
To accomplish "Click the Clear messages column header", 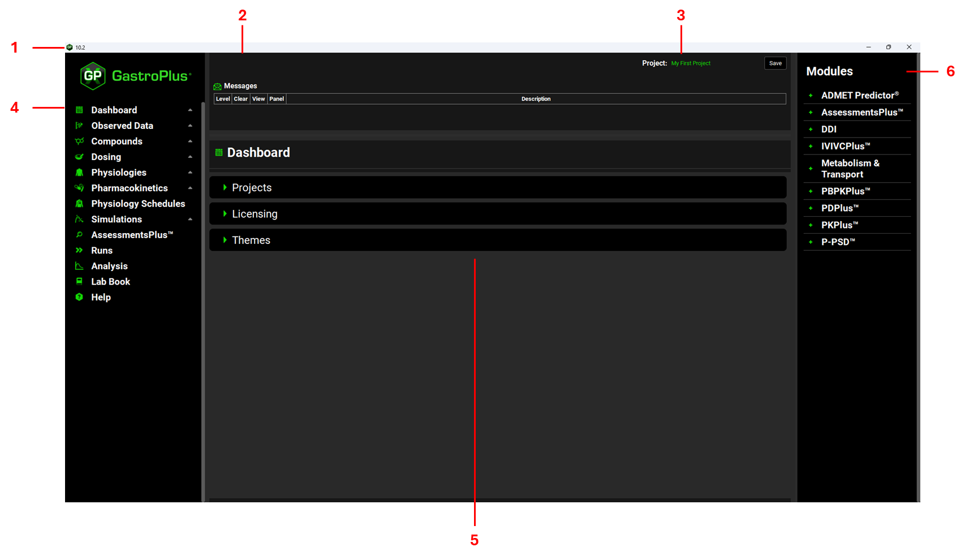I will (240, 99).
